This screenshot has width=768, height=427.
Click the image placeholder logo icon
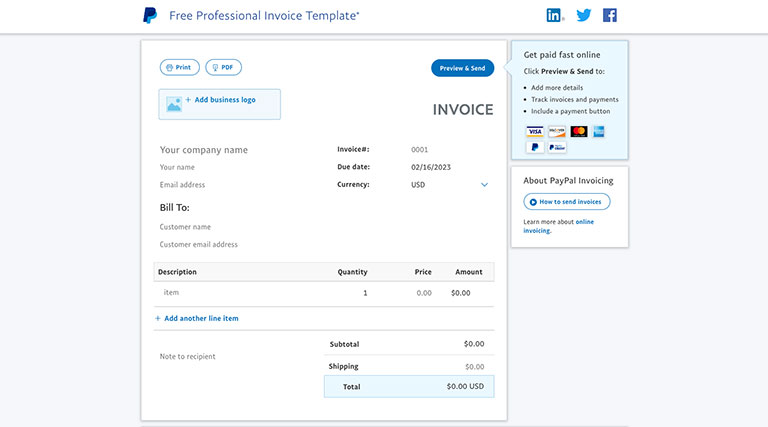pos(174,103)
